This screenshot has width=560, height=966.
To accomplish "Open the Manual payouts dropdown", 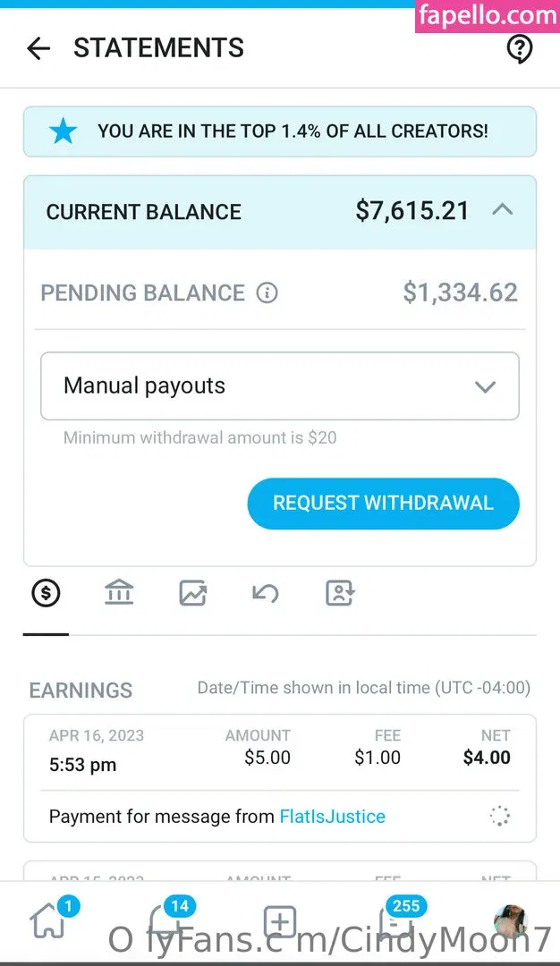I will coord(280,386).
